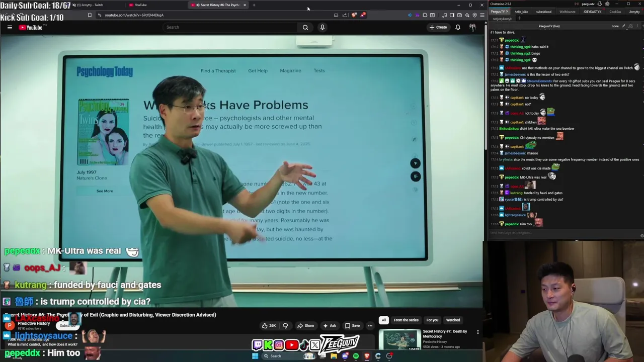
Task: Click chat message 'MK-Ultra was real' in Chatterino
Action: point(532,177)
